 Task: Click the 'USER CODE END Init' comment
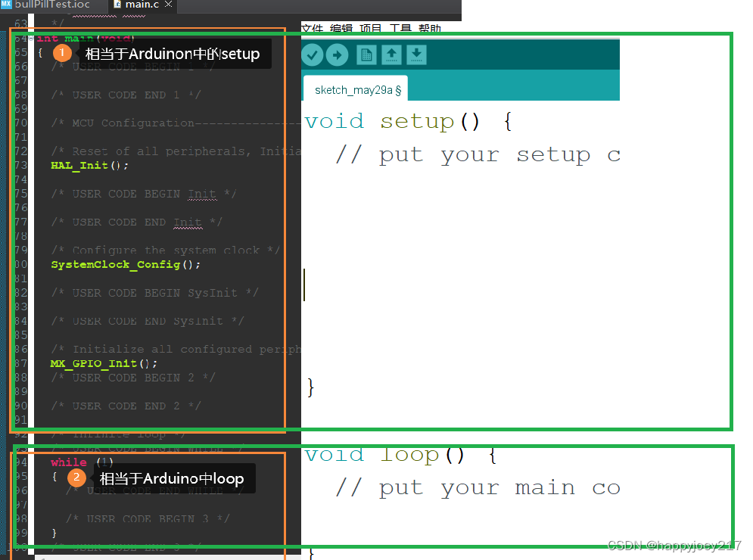(x=136, y=222)
